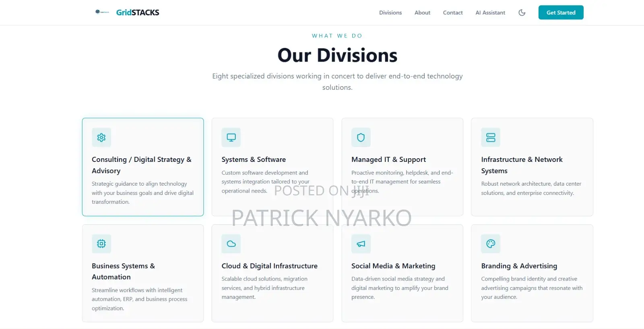
Task: Click the GridSTACKS brand name link
Action: point(138,12)
